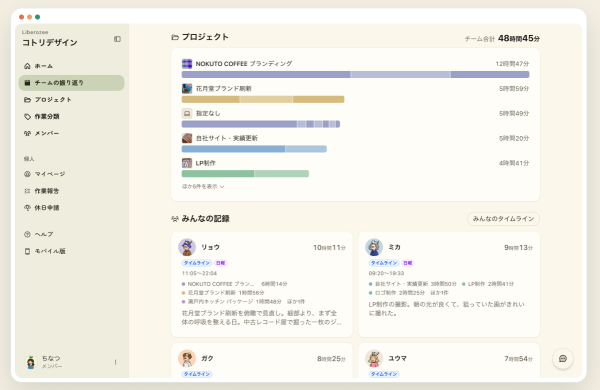Click the LP制作 project thumbnail icon

coord(187,163)
